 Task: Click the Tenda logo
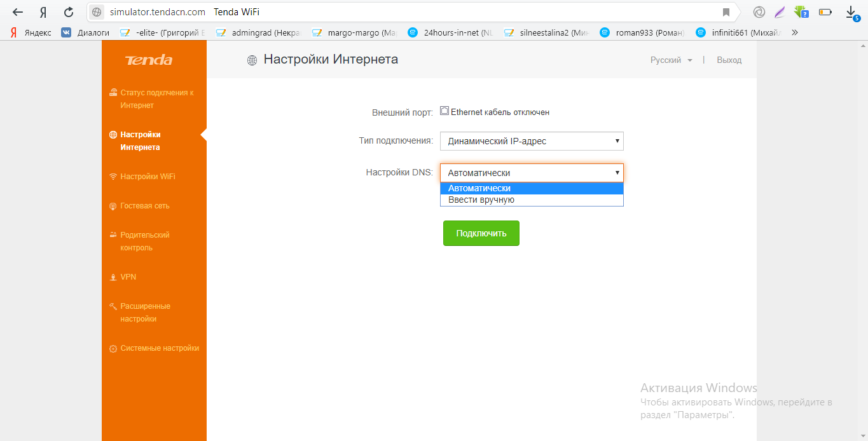click(149, 60)
